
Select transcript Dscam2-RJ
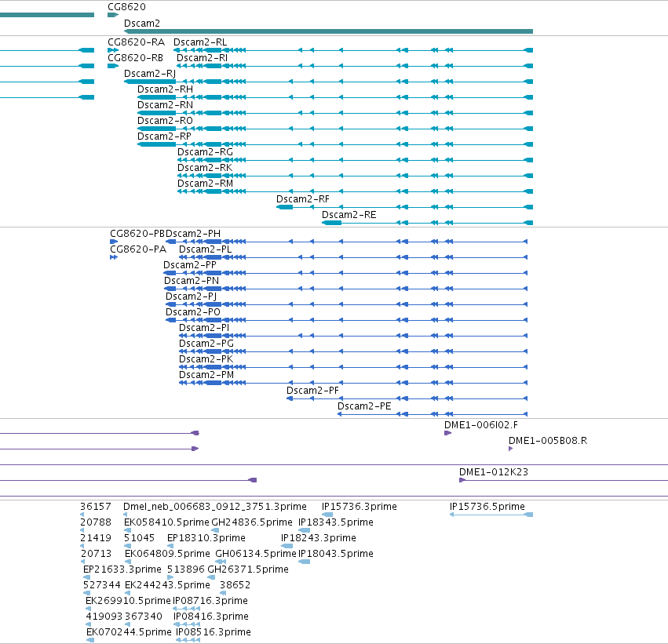pyautogui.click(x=149, y=74)
